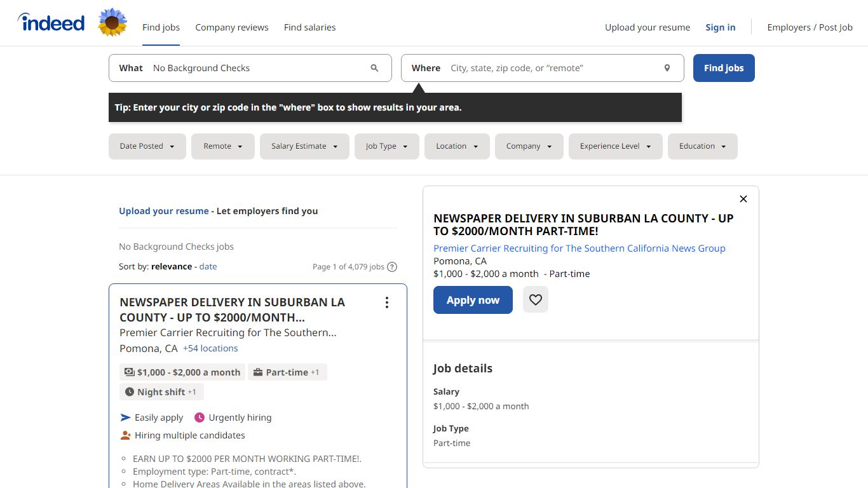Click the "No Background Checks jobs" text

pos(176,247)
